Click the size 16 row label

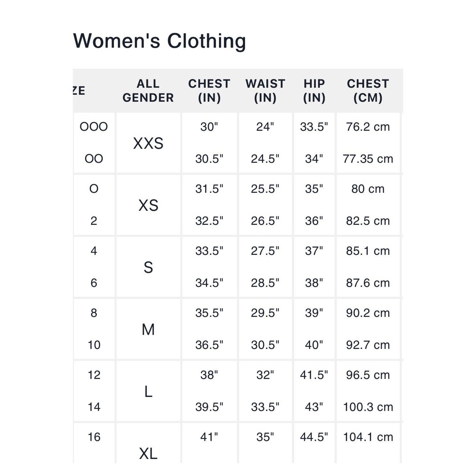tap(94, 437)
